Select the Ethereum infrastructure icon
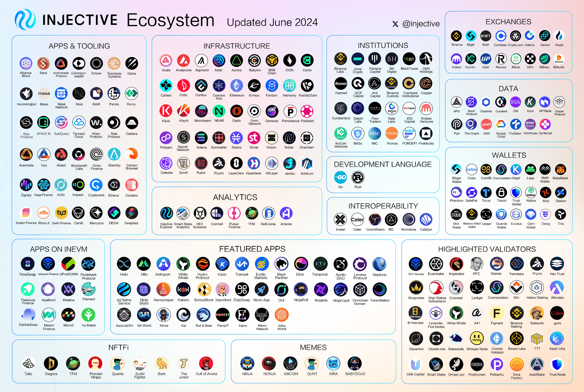Viewport: 584px width, 392px height. coord(237,86)
